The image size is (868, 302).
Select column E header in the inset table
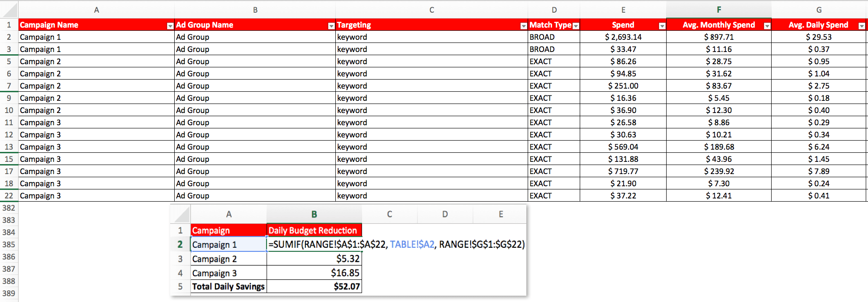pyautogui.click(x=501, y=214)
